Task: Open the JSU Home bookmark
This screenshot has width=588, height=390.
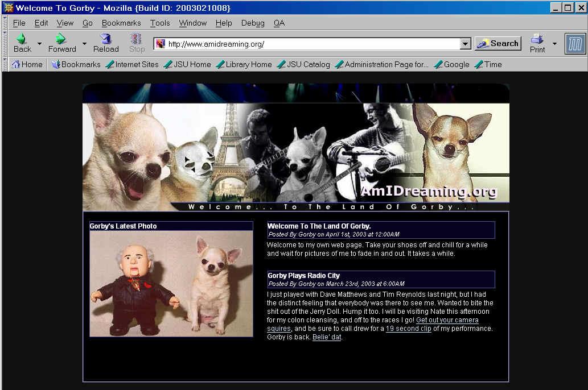Action: (187, 64)
